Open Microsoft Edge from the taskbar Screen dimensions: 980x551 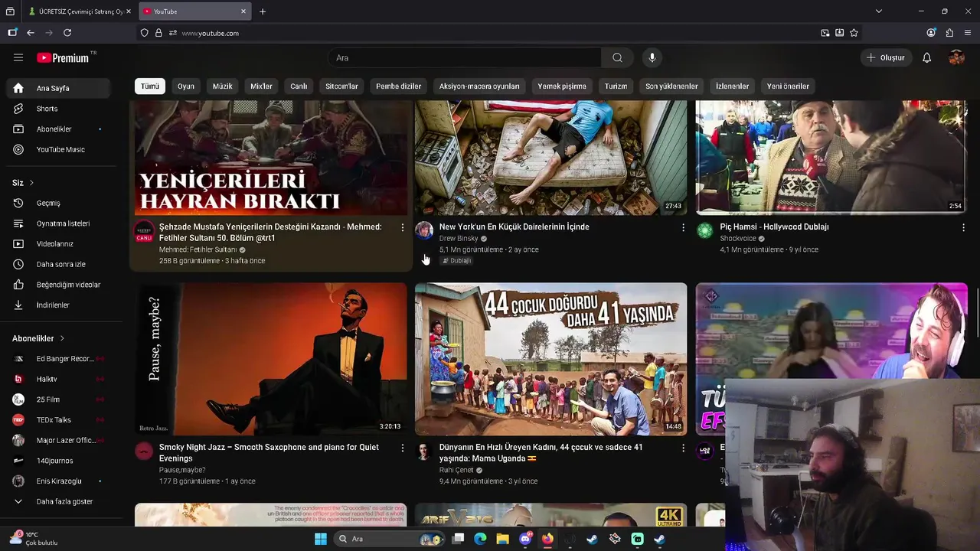(480, 539)
